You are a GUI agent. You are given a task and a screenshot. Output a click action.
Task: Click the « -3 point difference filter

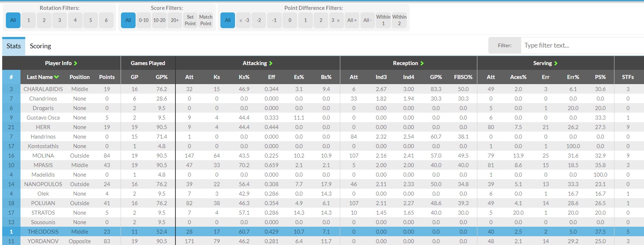(244, 20)
